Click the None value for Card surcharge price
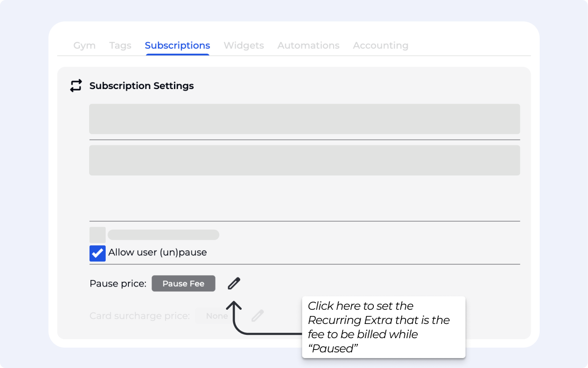This screenshot has width=588, height=368. point(217,316)
